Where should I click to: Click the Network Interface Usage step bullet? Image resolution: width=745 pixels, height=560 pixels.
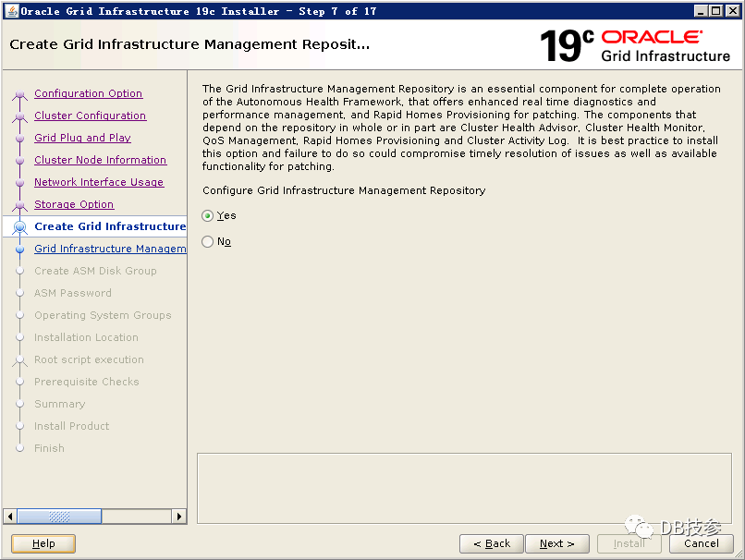[20, 183]
